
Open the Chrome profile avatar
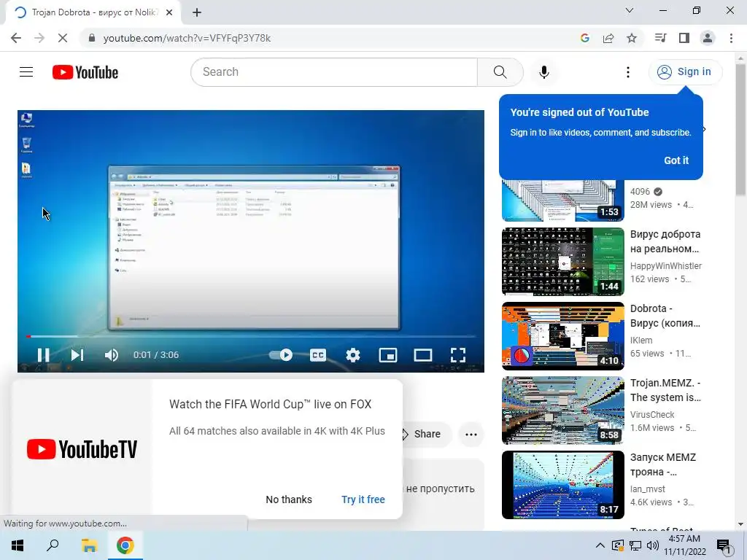708,38
